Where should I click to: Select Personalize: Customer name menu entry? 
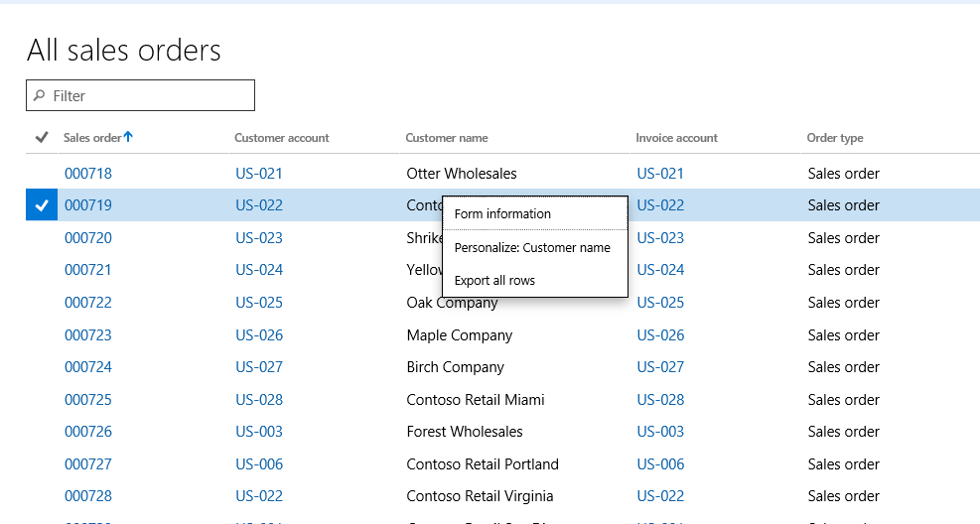click(x=532, y=247)
